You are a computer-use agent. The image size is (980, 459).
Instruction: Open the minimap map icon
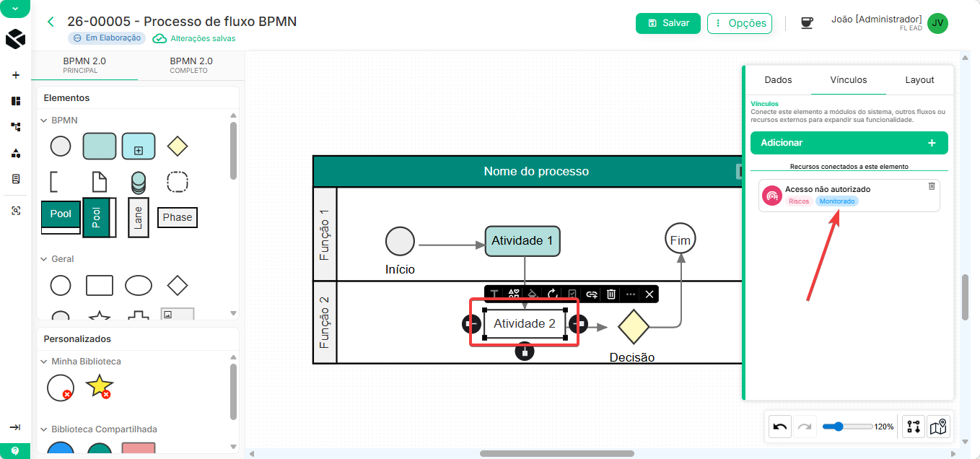(x=938, y=427)
